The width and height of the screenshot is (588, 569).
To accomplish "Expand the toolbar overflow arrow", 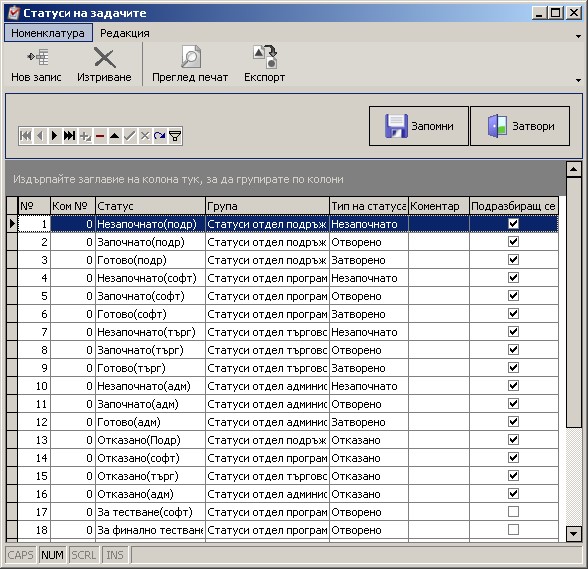I will click(579, 80).
